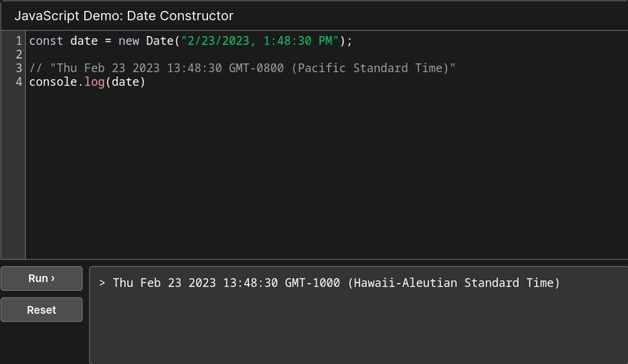Click line number 3 in the gutter

point(18,68)
